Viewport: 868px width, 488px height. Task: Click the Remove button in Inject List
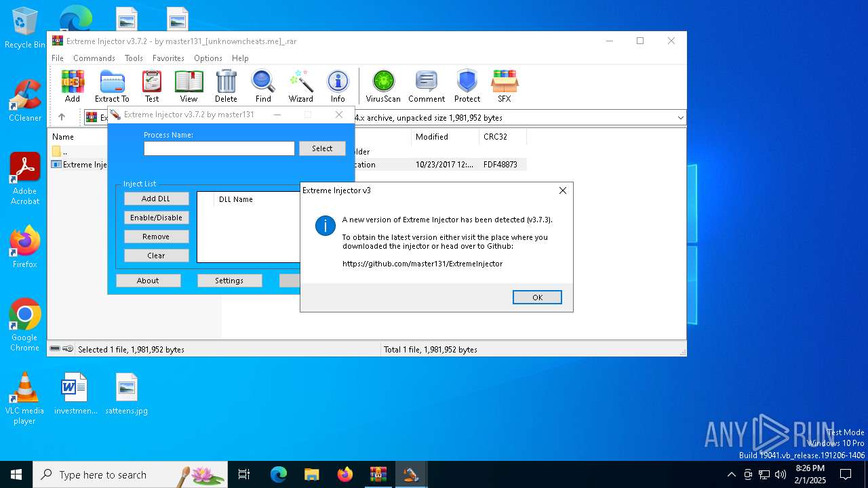pos(156,237)
